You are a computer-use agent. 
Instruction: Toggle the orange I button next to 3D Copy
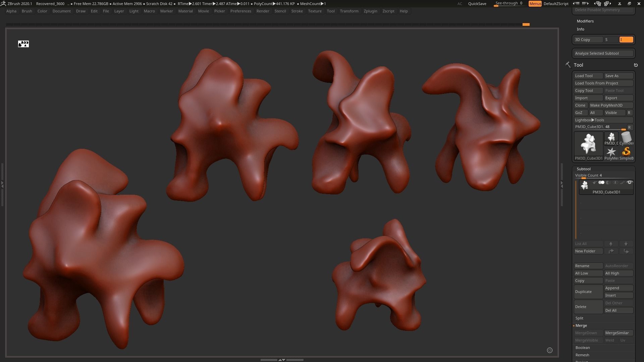(626, 40)
